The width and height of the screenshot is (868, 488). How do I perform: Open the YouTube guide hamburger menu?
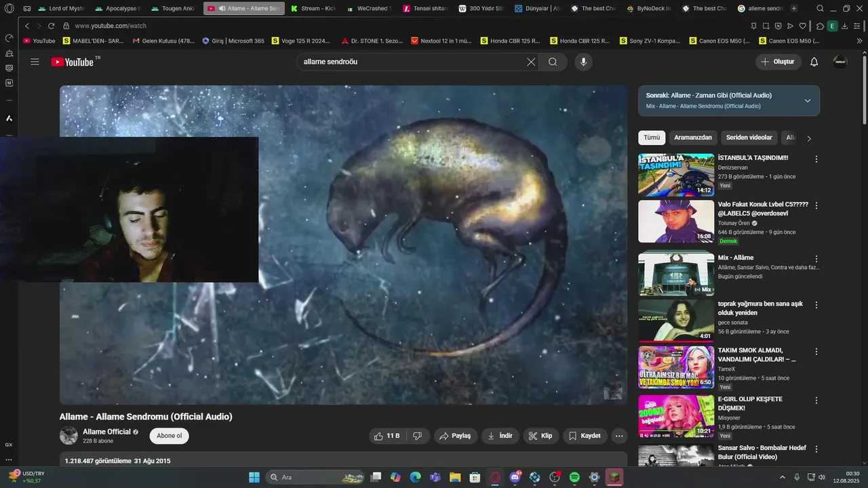35,62
